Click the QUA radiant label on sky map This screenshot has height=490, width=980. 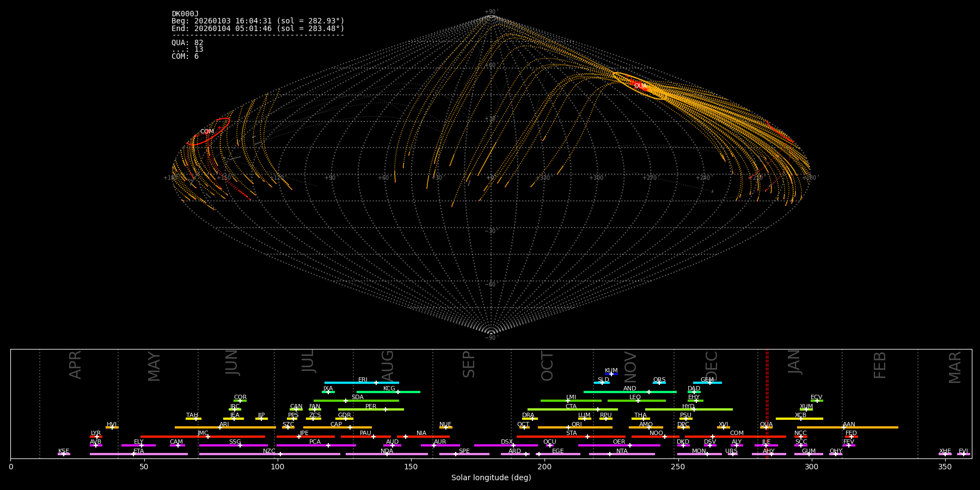[x=640, y=86]
